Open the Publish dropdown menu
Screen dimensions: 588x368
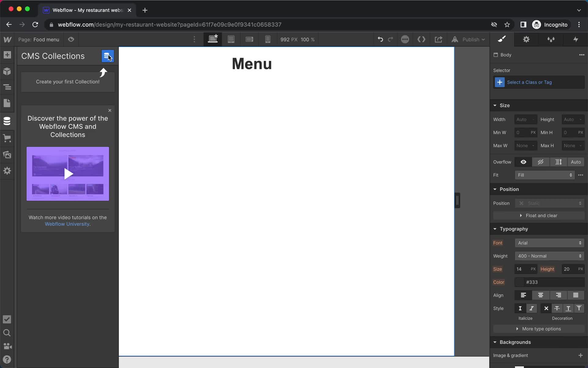pyautogui.click(x=473, y=40)
